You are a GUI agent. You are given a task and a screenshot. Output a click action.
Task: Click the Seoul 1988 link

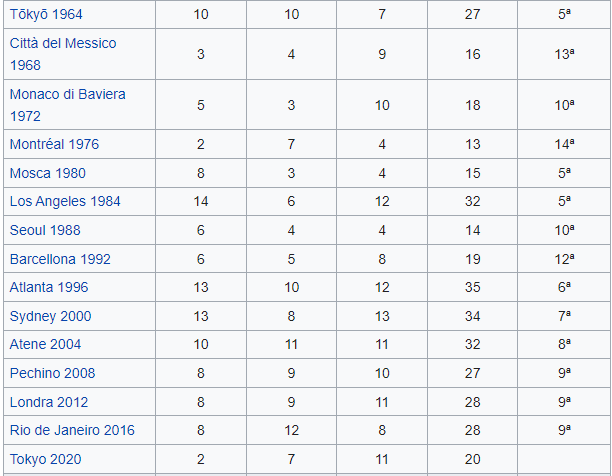click(x=45, y=230)
